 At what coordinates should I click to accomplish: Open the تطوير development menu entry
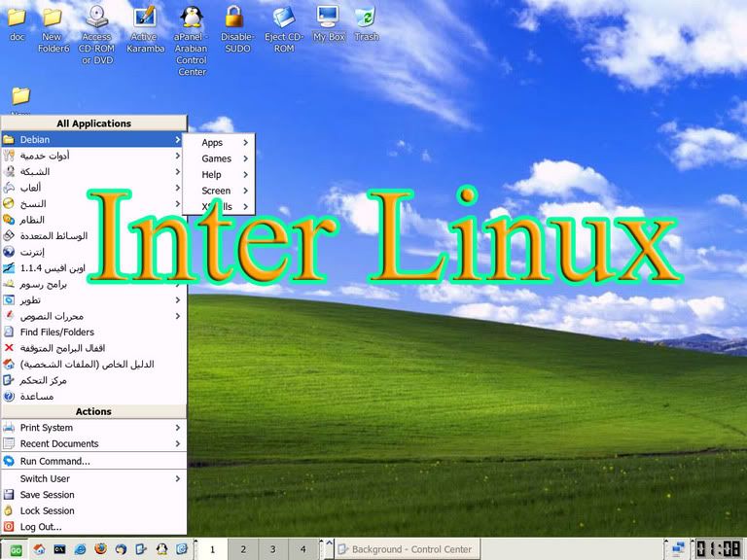click(93, 300)
